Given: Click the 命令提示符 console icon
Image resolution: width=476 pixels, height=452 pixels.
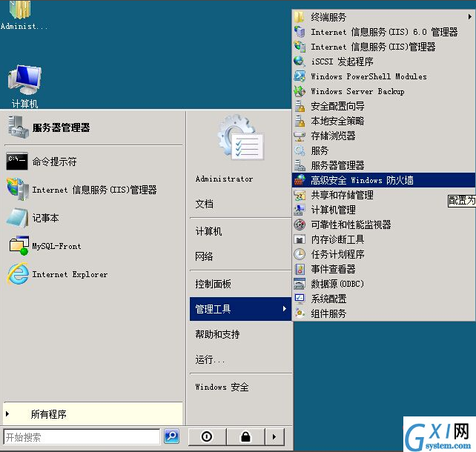Looking at the screenshot, I should pos(17,161).
